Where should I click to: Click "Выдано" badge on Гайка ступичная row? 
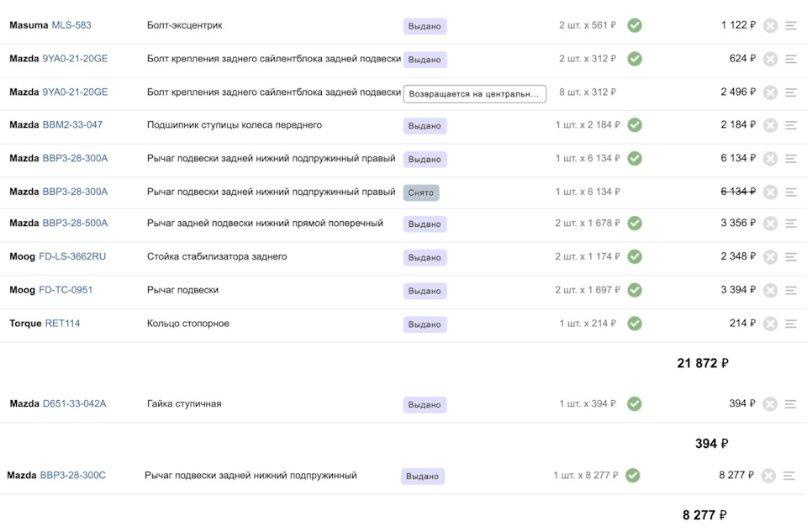pos(425,405)
